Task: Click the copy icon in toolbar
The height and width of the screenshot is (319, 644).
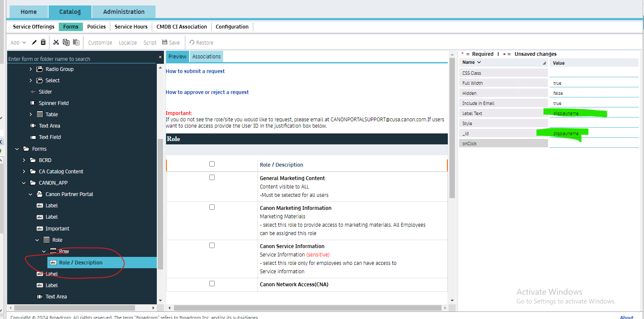Action: (66, 42)
